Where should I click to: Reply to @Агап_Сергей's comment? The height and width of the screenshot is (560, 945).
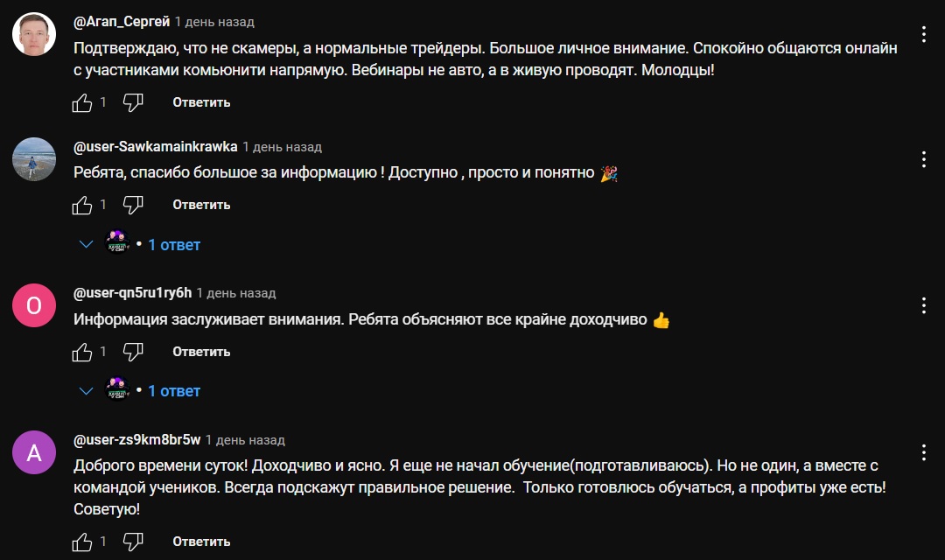[201, 102]
